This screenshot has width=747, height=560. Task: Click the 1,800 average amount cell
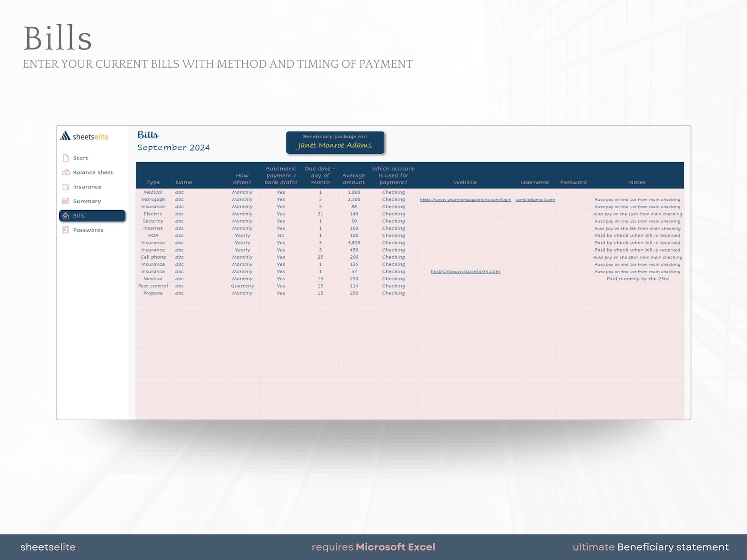pos(354,192)
